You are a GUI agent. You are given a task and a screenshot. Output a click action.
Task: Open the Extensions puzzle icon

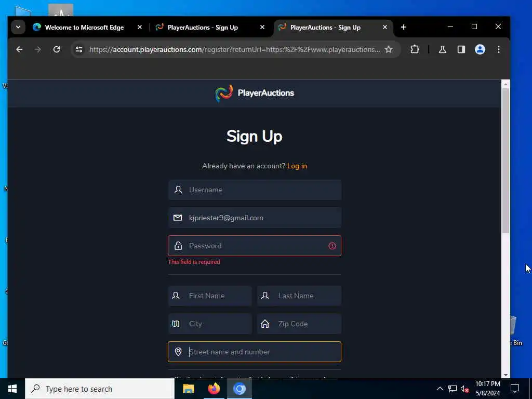coord(415,49)
